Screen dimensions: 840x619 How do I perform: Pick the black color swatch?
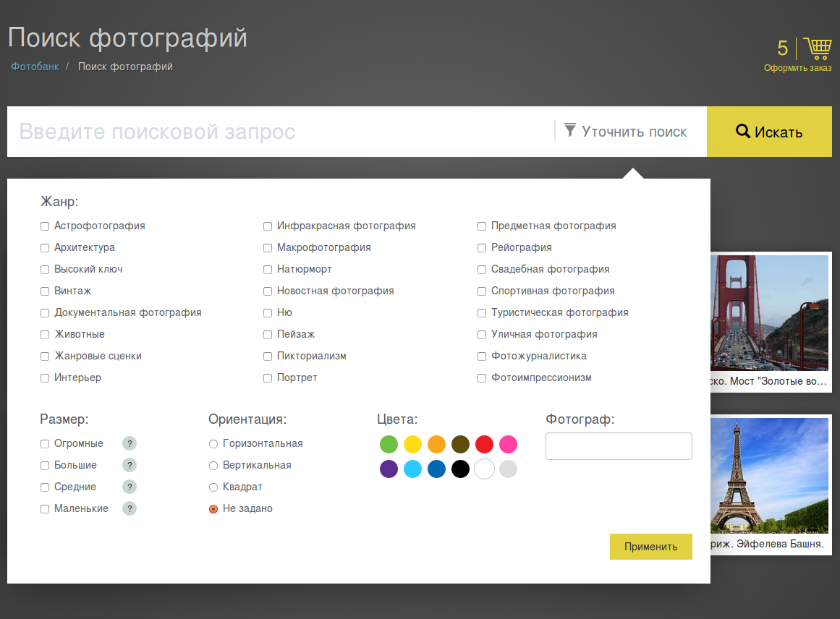point(460,469)
